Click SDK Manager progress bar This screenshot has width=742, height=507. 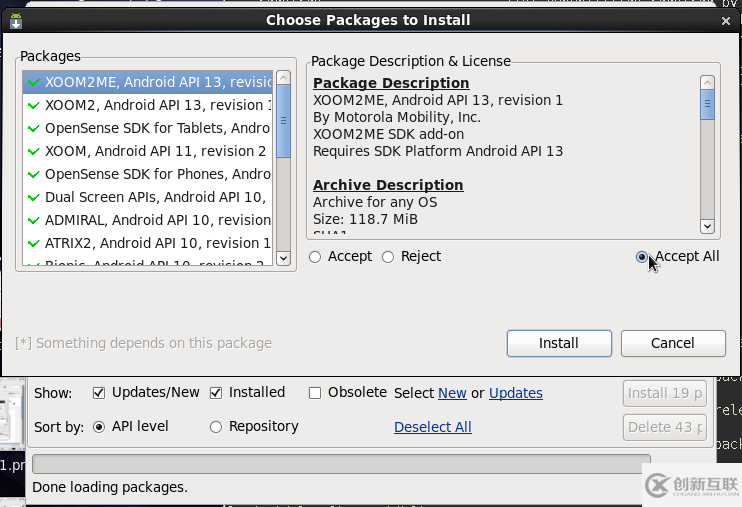[341, 464]
